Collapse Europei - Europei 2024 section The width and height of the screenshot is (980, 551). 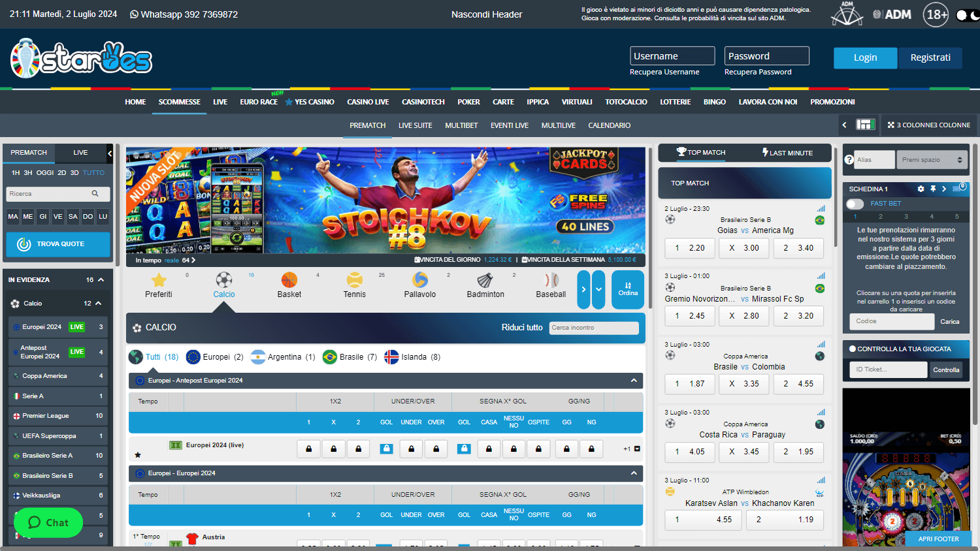pyautogui.click(x=634, y=473)
